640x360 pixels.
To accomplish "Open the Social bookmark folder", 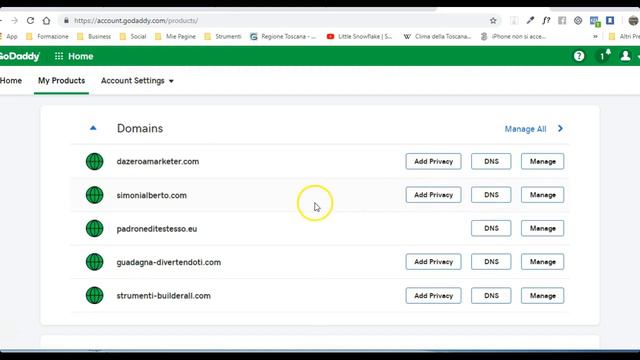I will (x=133, y=36).
